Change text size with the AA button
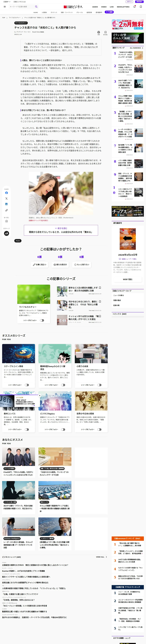The width and height of the screenshot is (146, 644). coord(7,233)
